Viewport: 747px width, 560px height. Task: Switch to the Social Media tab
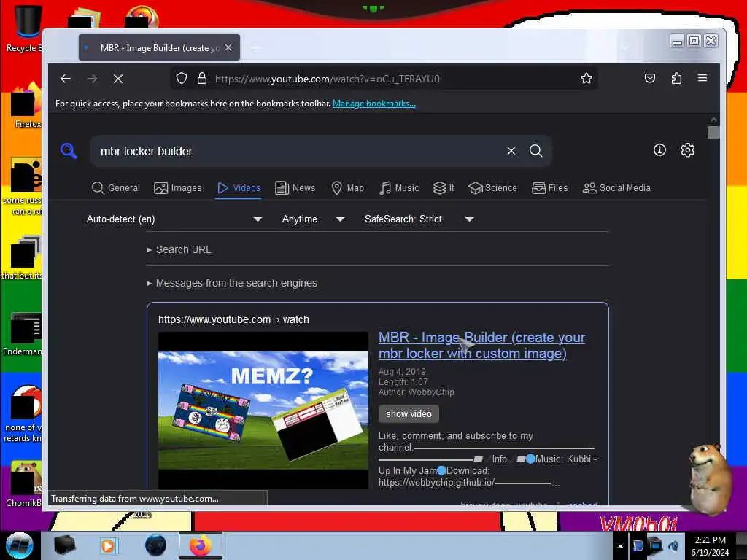click(616, 187)
